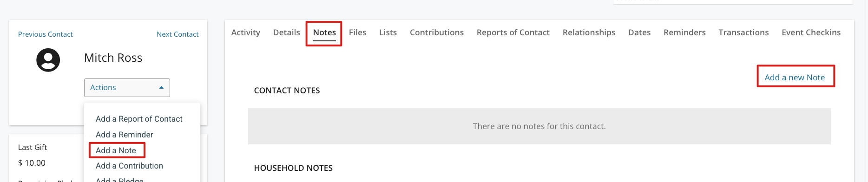
Task: Switch to the Activity tab
Action: tap(245, 32)
